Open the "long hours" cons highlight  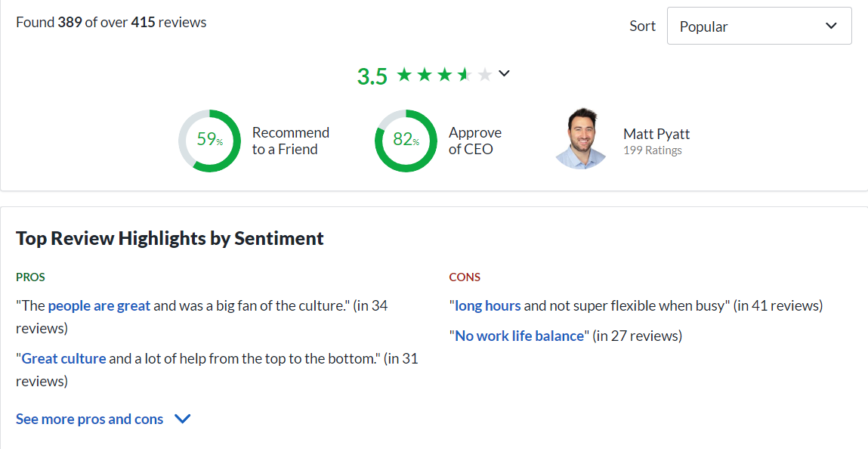click(x=487, y=306)
